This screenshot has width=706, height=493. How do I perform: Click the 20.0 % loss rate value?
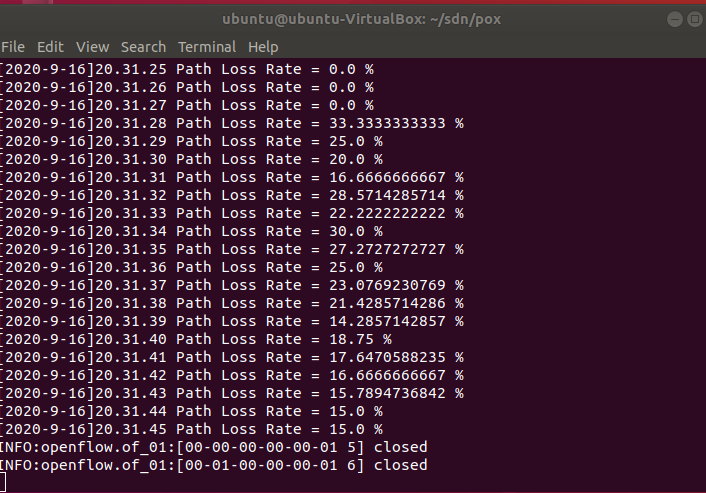pos(356,159)
